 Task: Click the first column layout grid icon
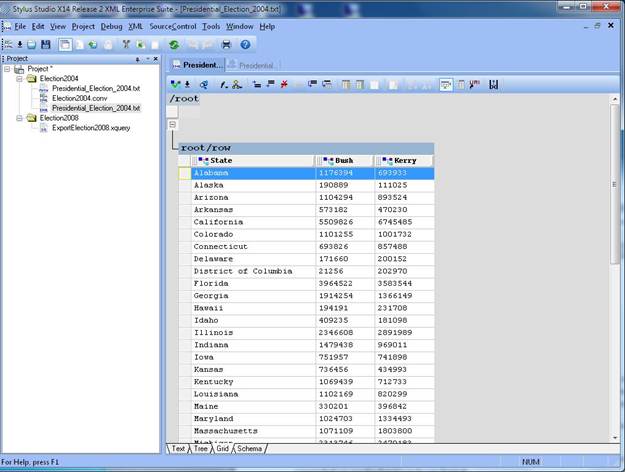point(346,85)
